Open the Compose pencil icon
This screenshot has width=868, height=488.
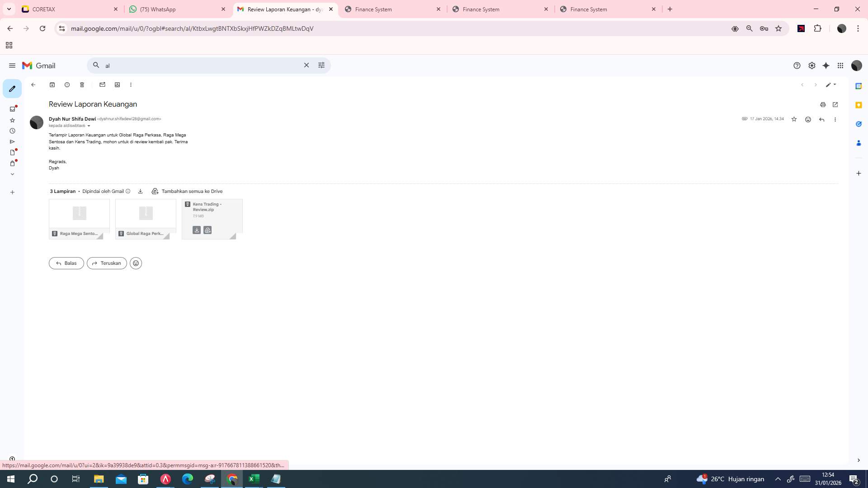[x=12, y=89]
